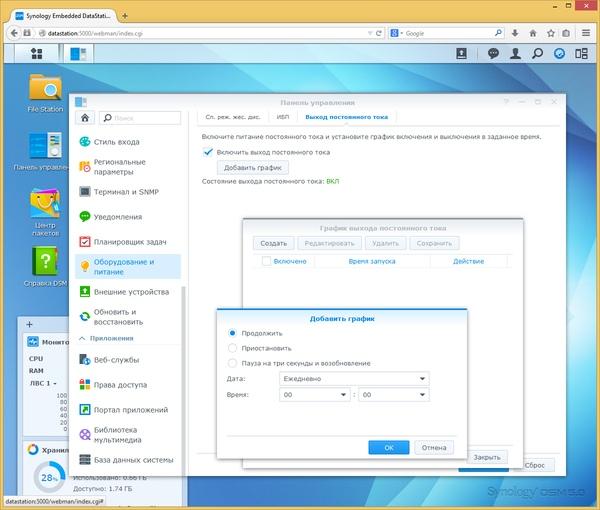Click the Control Panel taskbar icon
This screenshot has width=600, height=510.
click(78, 54)
